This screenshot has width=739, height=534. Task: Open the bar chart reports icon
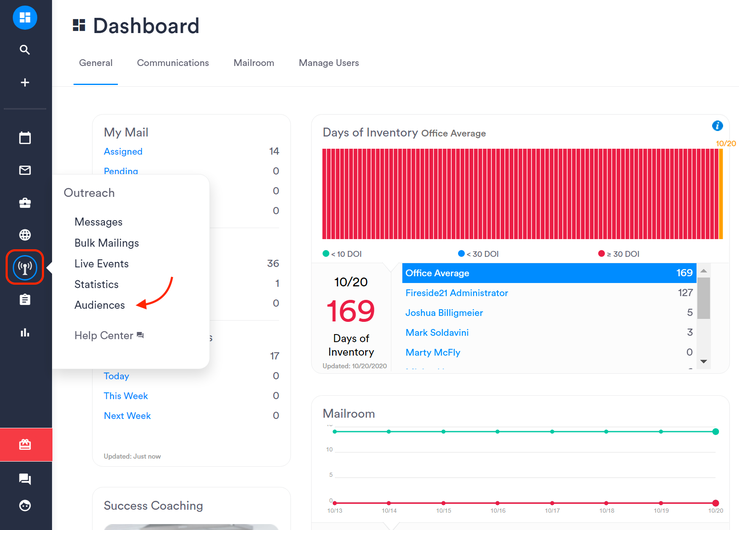click(25, 333)
